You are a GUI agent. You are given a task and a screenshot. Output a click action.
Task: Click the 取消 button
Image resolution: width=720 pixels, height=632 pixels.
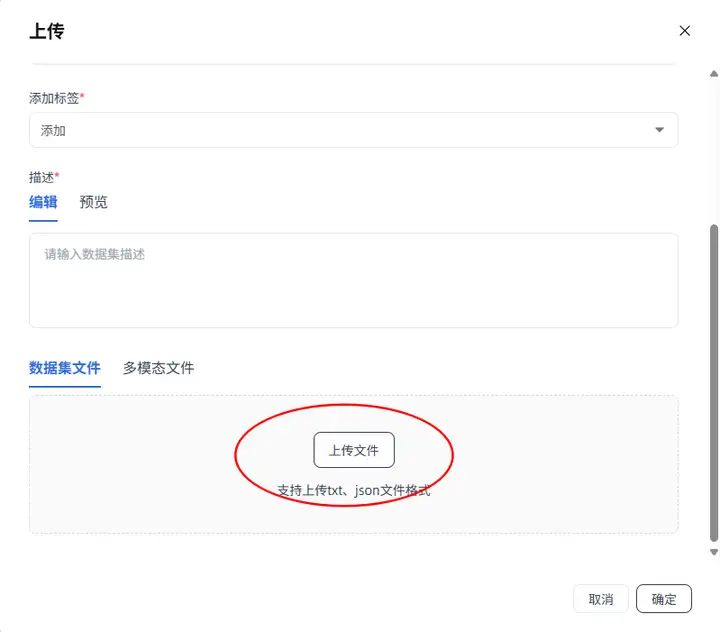(601, 599)
